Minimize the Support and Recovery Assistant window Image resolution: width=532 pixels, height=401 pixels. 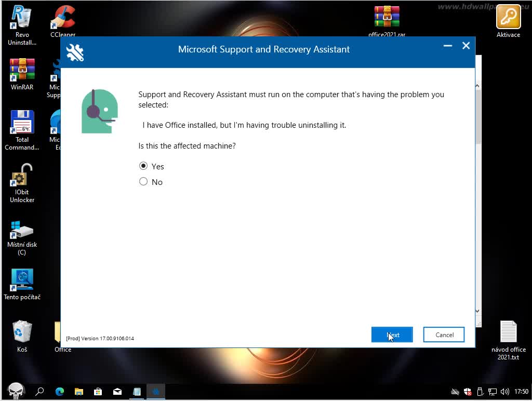448,46
